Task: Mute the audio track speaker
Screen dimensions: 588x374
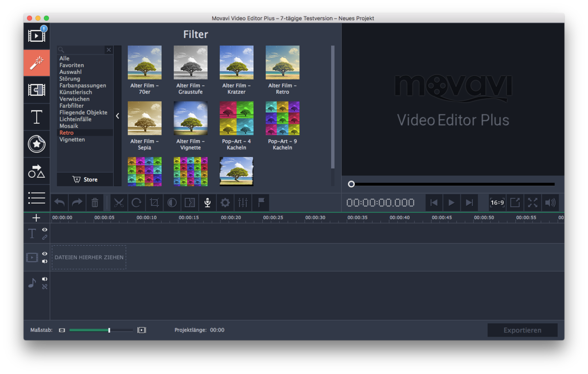Action: 45,279
